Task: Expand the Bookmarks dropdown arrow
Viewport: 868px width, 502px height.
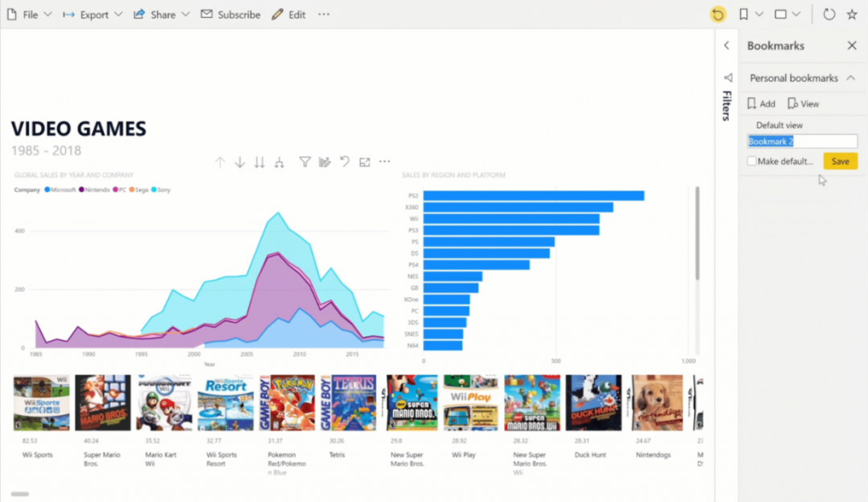Action: [x=759, y=14]
